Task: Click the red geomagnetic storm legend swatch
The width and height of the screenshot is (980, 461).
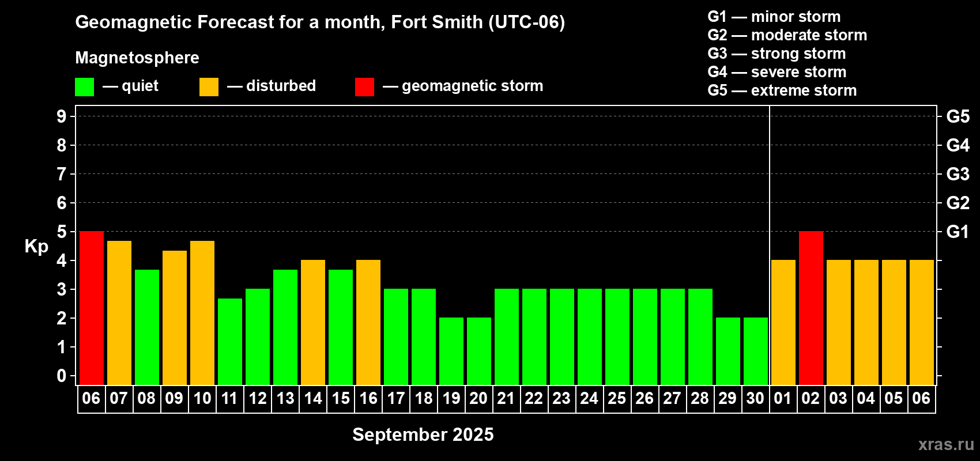Action: (x=364, y=87)
